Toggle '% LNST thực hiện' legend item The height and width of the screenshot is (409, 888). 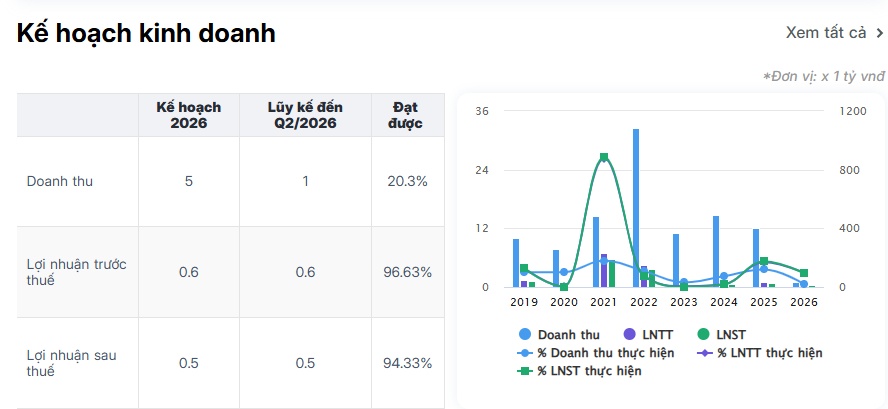pyautogui.click(x=579, y=371)
